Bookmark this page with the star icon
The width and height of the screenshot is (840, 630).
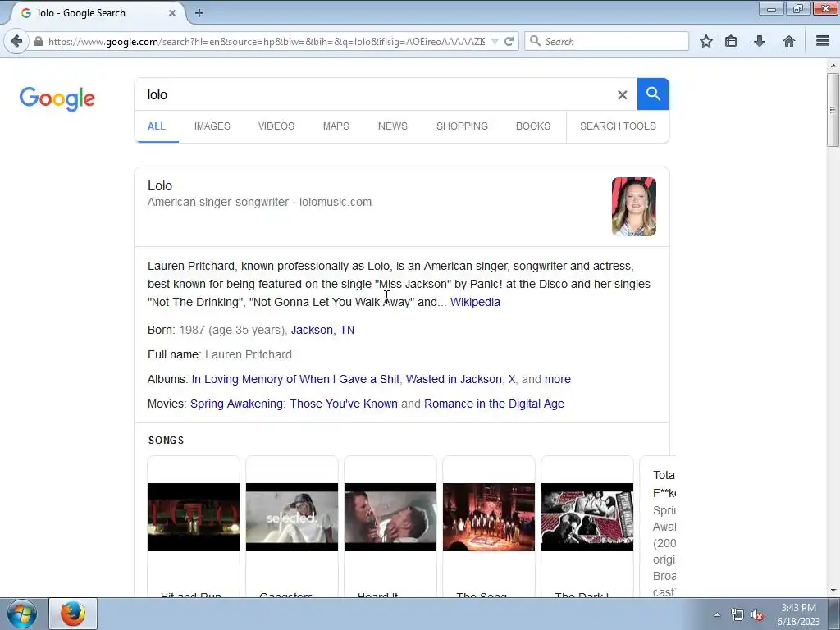tap(706, 41)
